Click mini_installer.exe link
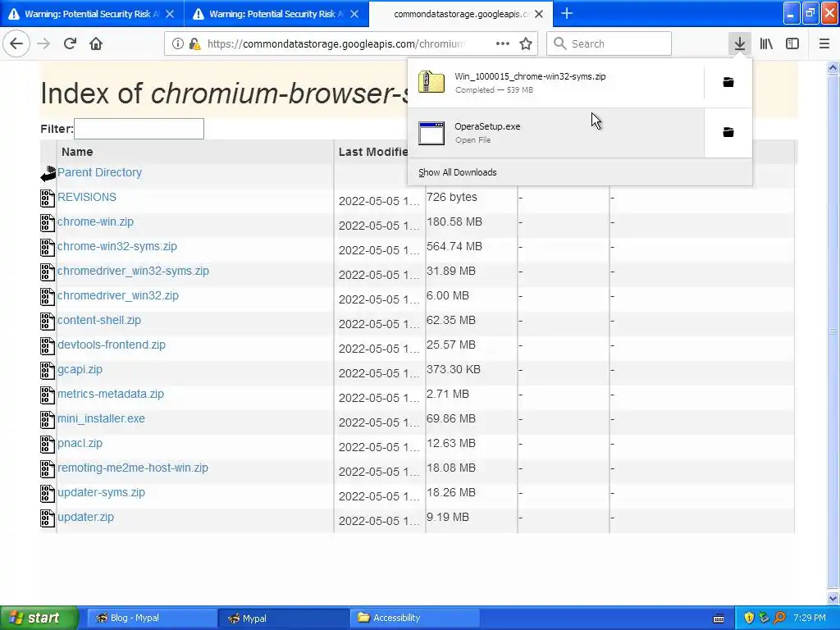840x630 pixels. [101, 419]
